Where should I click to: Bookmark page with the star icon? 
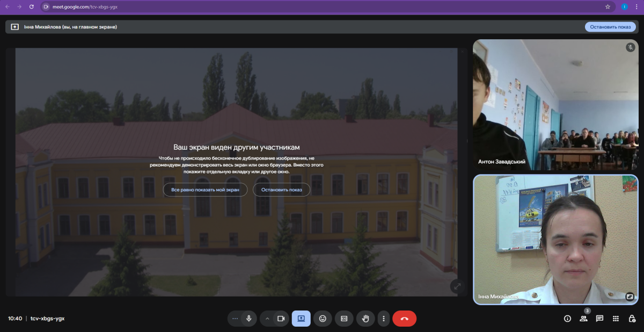[x=608, y=7]
